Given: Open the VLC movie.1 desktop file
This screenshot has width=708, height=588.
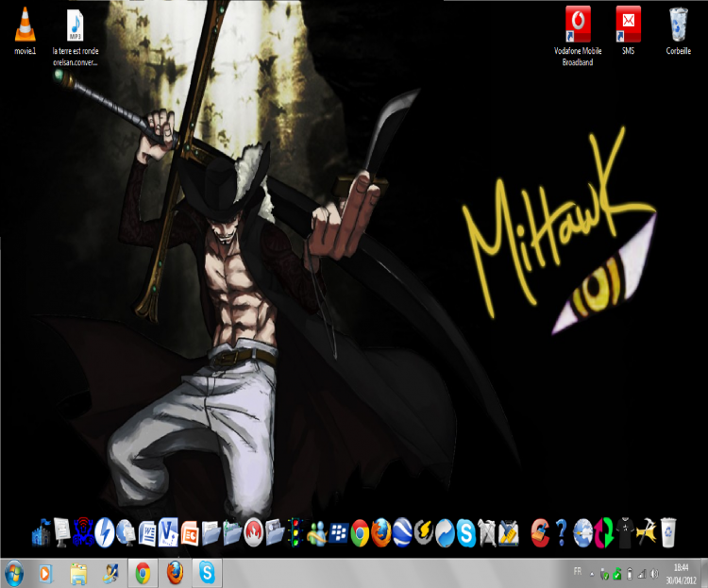Looking at the screenshot, I should [x=25, y=31].
